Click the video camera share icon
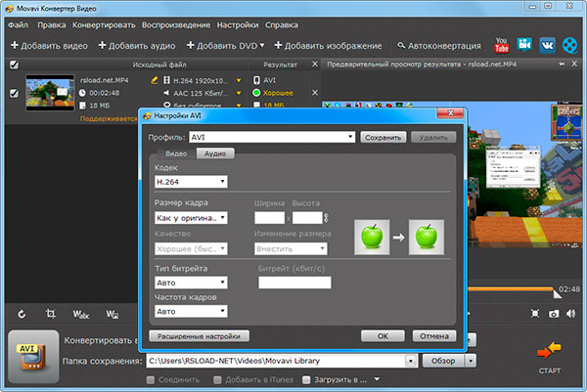Image resolution: width=587 pixels, height=392 pixels. click(x=524, y=45)
